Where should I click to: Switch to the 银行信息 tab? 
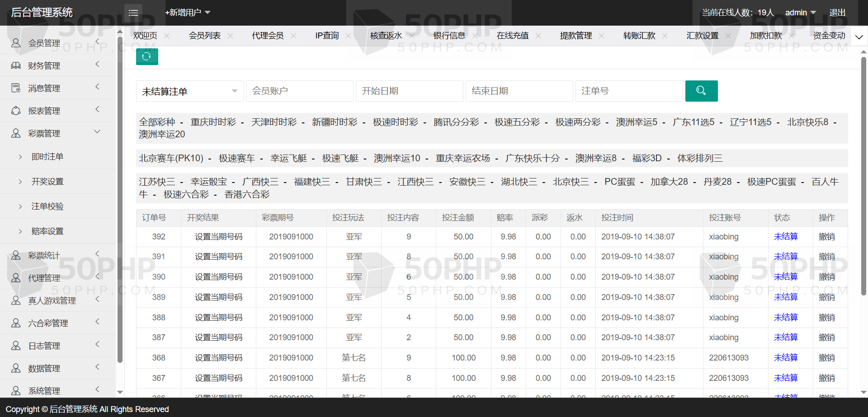click(449, 36)
